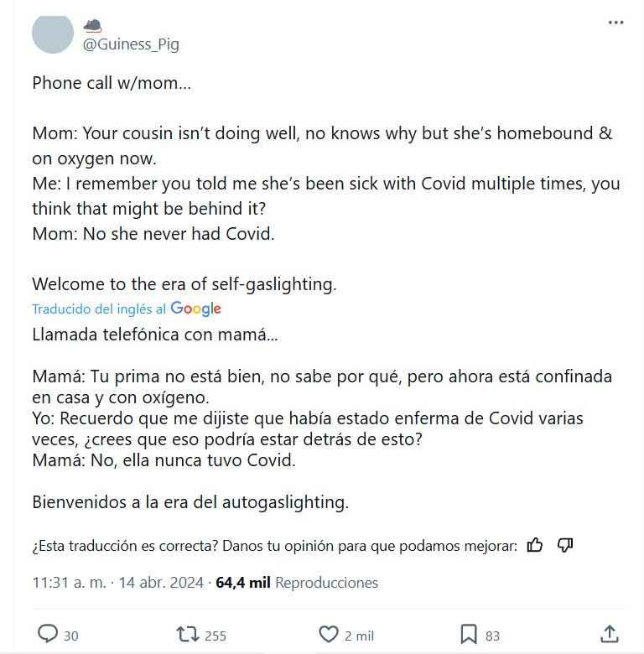Click the @Guiness_Pig username handle
Viewport: 644px width, 654px height.
pyautogui.click(x=130, y=44)
